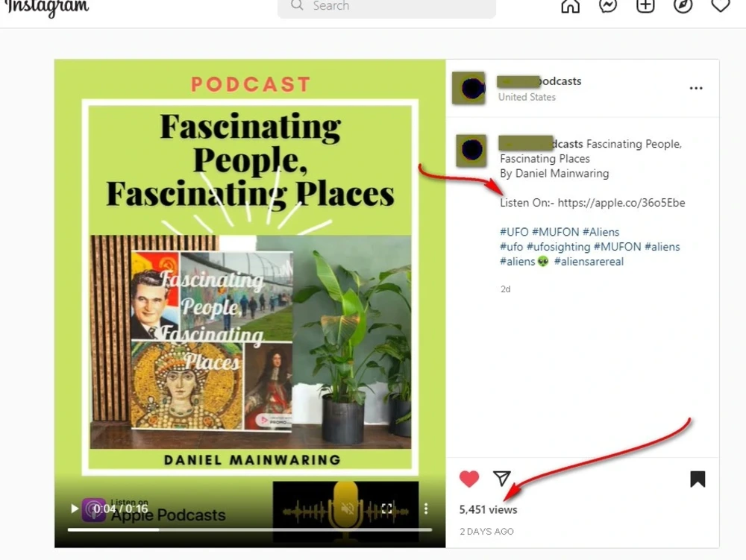This screenshot has height=560, width=746.
Task: Open Messenger direct messages icon
Action: click(x=607, y=6)
